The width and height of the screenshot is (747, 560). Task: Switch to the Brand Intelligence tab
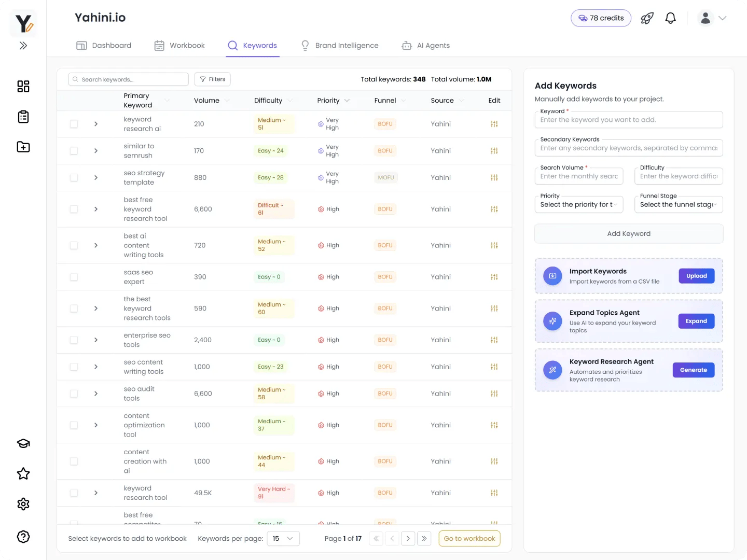point(340,45)
